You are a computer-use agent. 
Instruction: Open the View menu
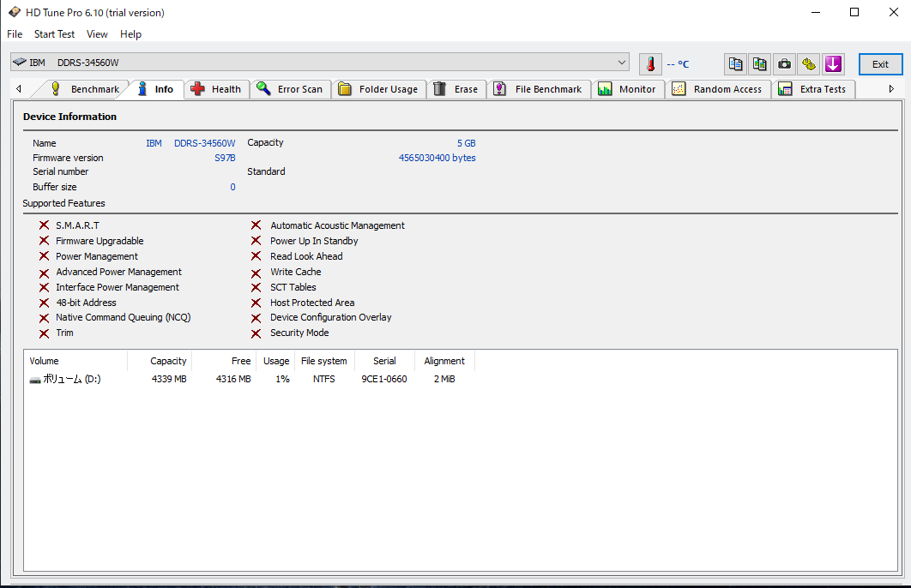coord(97,34)
